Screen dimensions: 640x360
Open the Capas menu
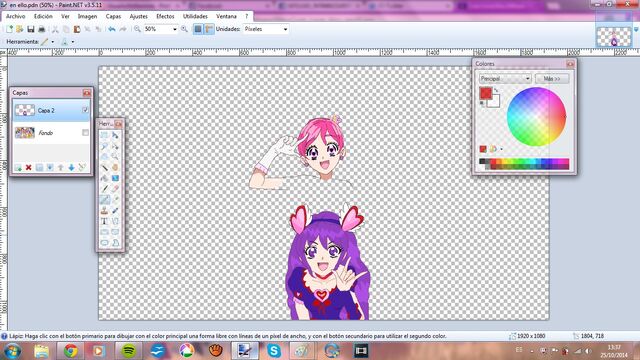tap(113, 16)
